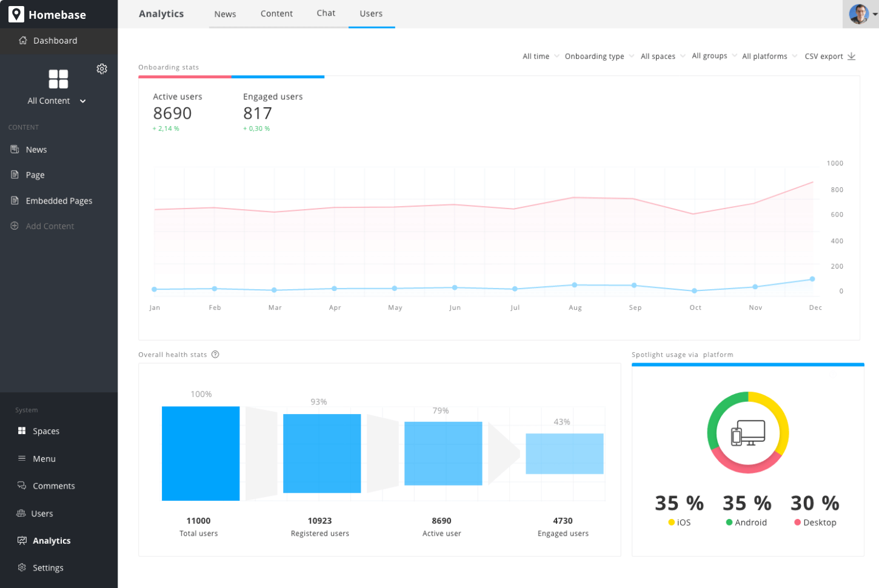This screenshot has height=588, width=879.
Task: Click the Desktop red legend dot
Action: (x=798, y=523)
